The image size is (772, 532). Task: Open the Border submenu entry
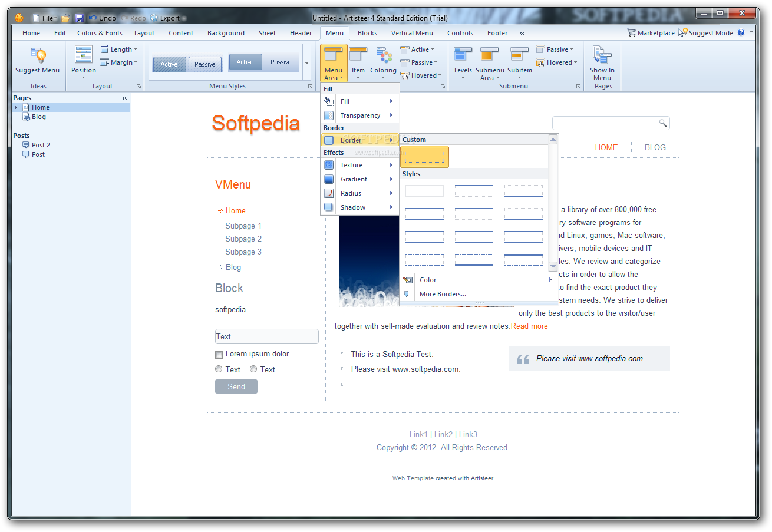click(359, 140)
